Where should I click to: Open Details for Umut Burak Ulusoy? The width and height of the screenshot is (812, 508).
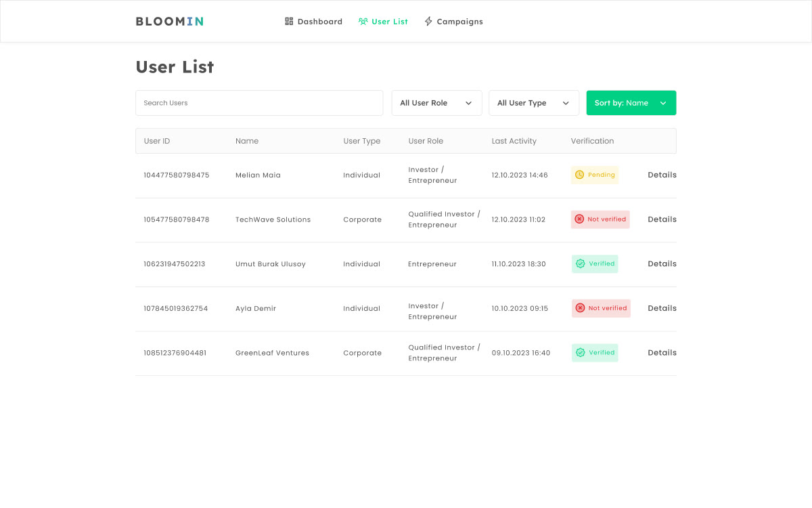pos(662,264)
